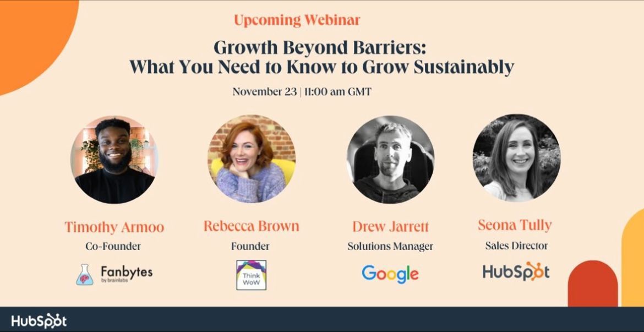Click the 'Fanbytes by brainlabs' wordmark
644x332 pixels.
coord(127,274)
